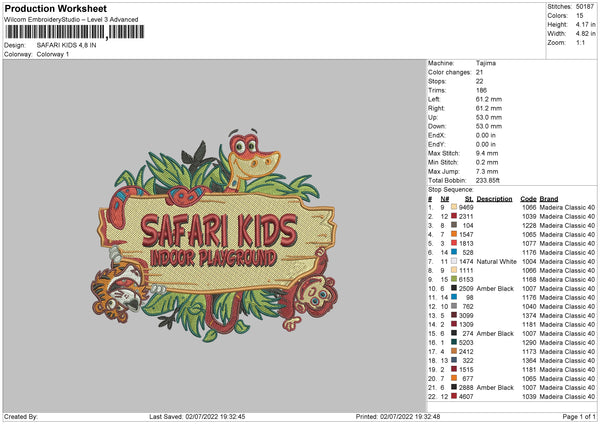Click the Stop Sequence heading
Viewport: 600px width, 424px height.
(450, 190)
